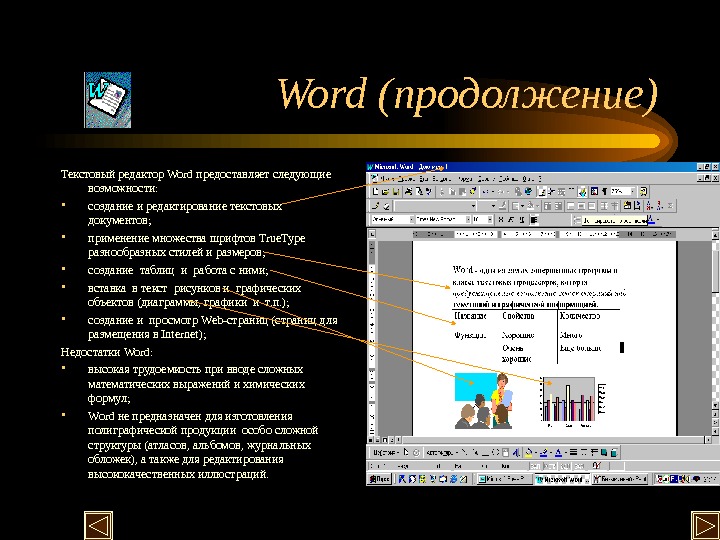Save the document with the diskette icon
Viewport: 720px width, 540px height.
point(395,192)
